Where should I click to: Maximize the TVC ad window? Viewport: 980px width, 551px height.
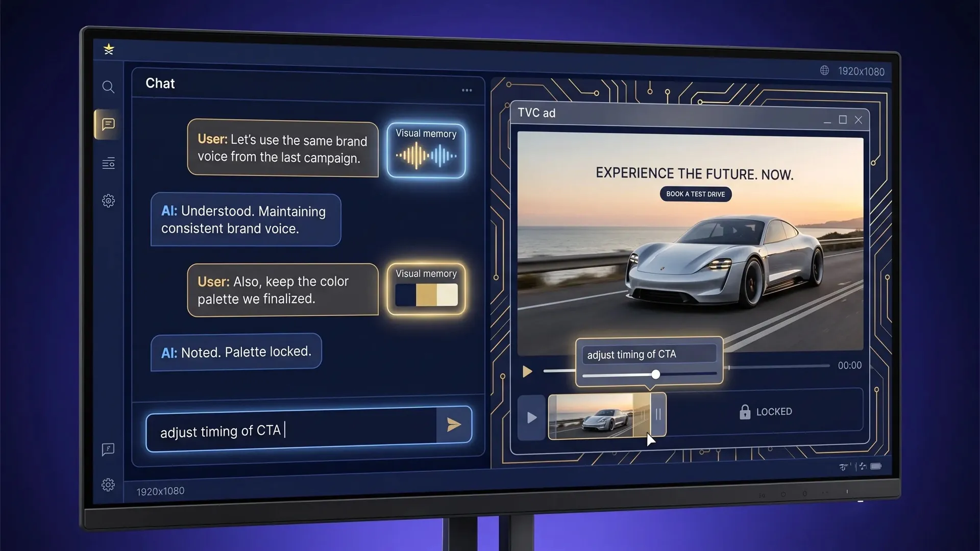tap(843, 119)
